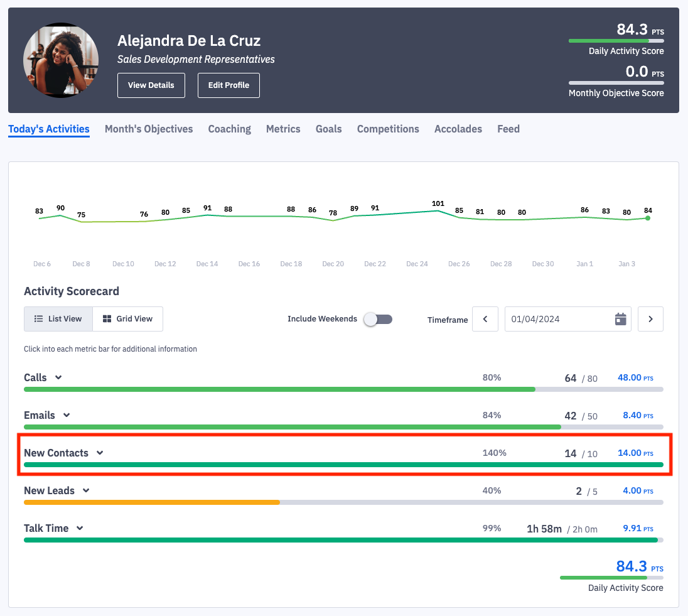Switch to Grid View
The image size is (688, 616).
tap(127, 319)
